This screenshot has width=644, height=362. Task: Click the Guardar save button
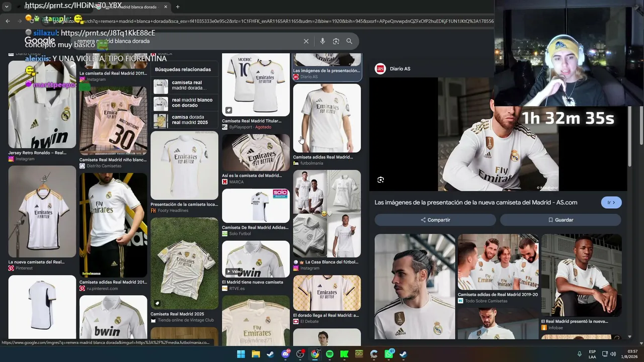click(x=560, y=220)
